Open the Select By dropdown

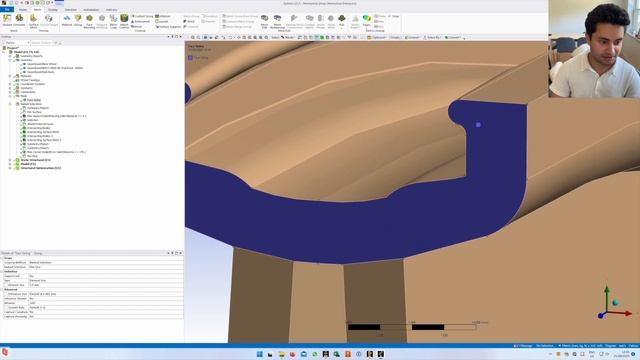click(432, 38)
